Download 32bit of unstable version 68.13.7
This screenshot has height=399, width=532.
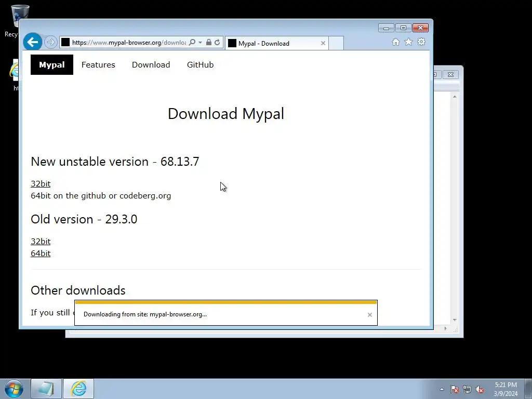[41, 183]
